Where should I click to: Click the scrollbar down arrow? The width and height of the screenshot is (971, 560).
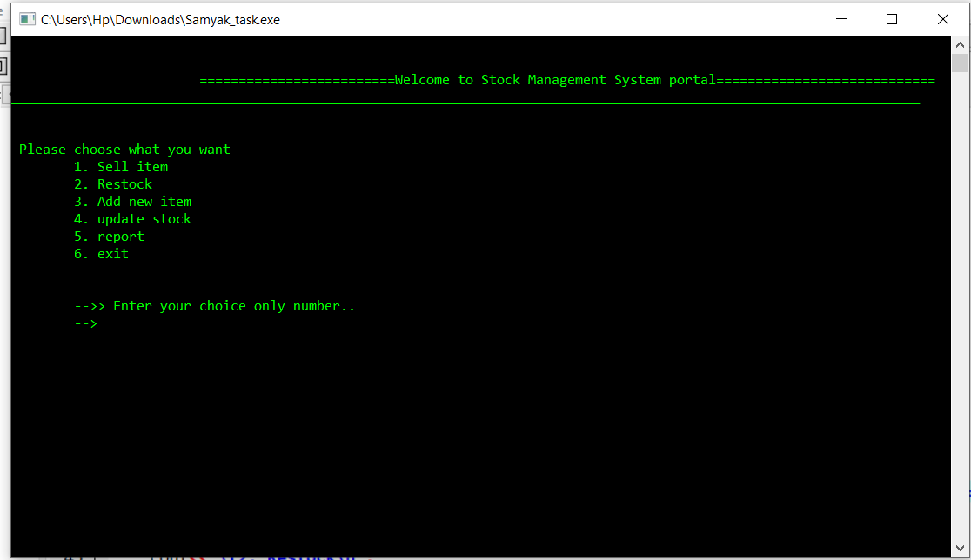point(960,548)
